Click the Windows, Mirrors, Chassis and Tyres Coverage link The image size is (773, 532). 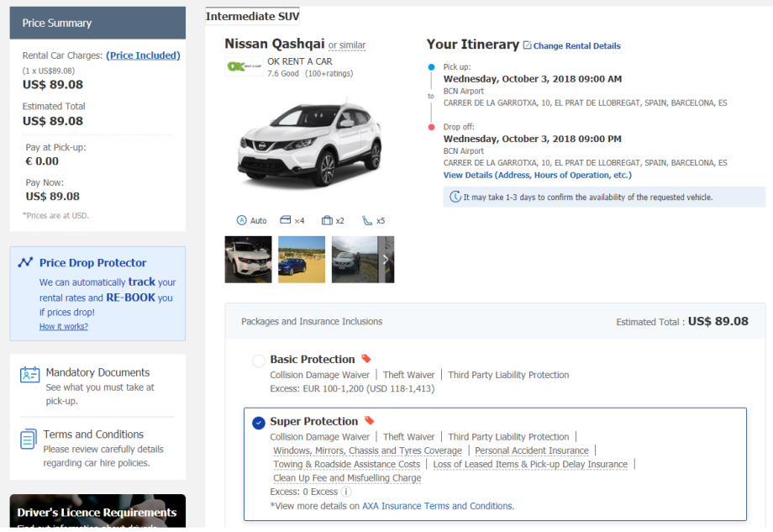tap(367, 450)
